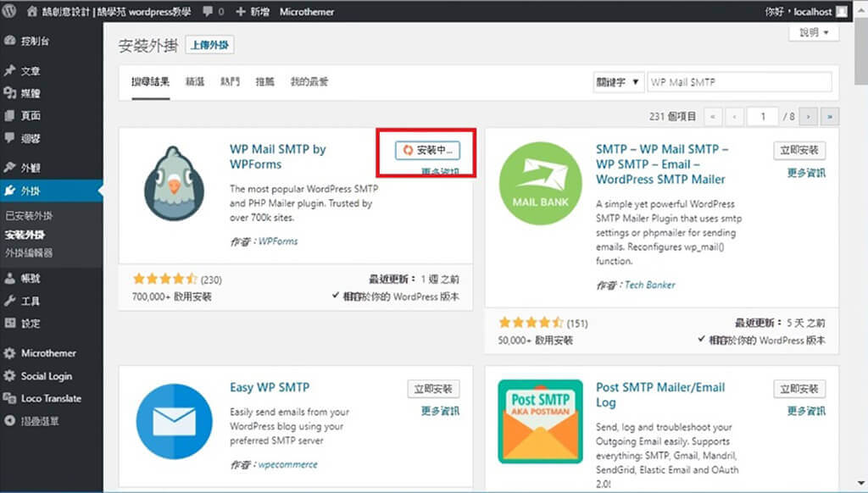
Task: Click the 上傳外掛 upload button
Action: [209, 46]
